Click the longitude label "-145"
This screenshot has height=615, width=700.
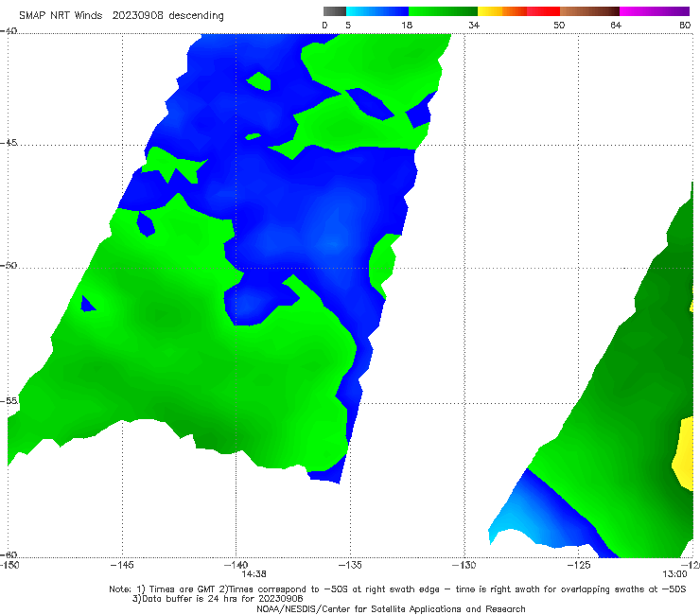(122, 565)
